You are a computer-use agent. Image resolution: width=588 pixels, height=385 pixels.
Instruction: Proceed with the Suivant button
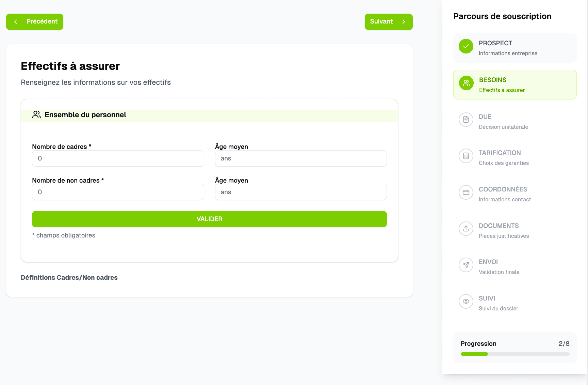tap(389, 22)
